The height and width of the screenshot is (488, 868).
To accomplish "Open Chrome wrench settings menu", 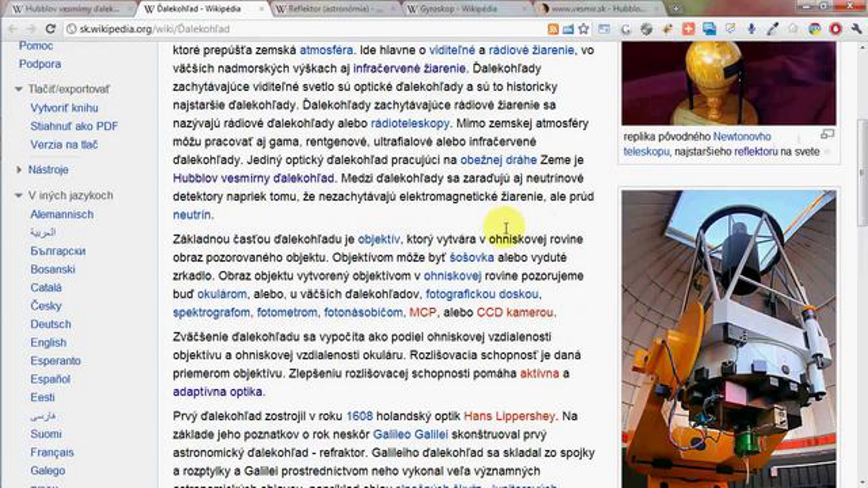I will [856, 29].
